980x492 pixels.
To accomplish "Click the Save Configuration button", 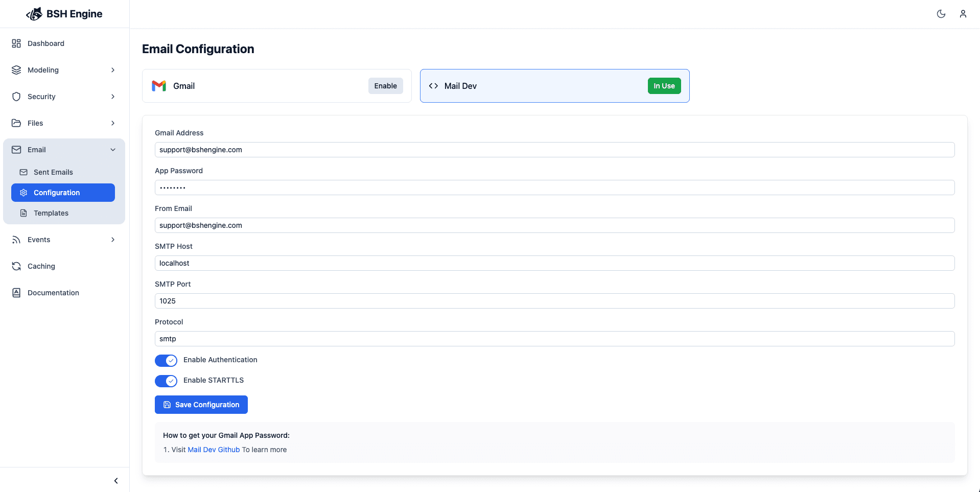I will coord(201,404).
